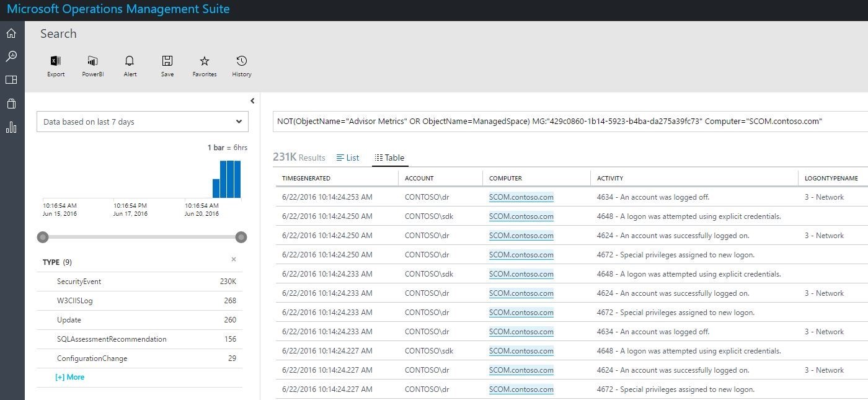Viewport: 868px width, 400px height.
Task: Remove the TYPE filter with the x
Action: [x=234, y=259]
